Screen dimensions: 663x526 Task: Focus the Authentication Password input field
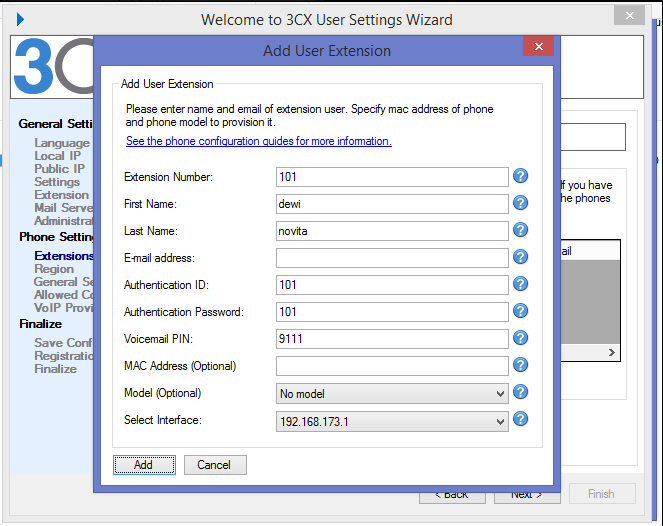[392, 312]
